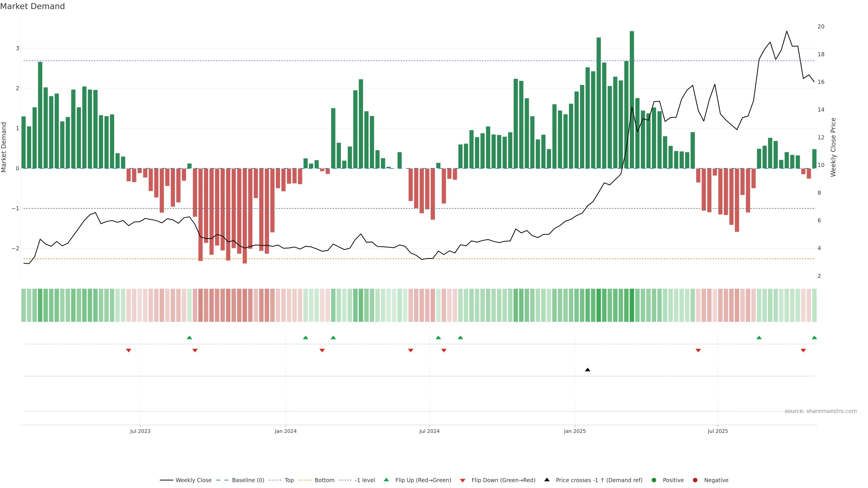
Task: Click the Negative red circle legend icon
Action: 695,480
